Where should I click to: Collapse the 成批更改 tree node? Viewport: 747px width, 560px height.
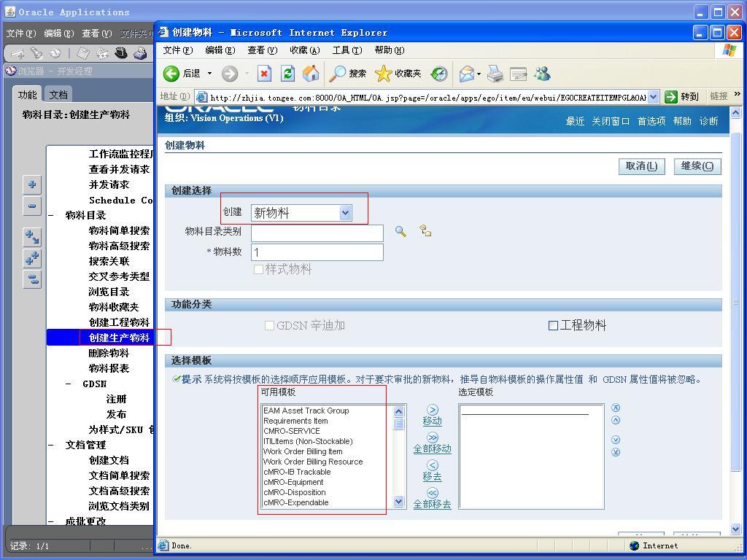[51, 521]
